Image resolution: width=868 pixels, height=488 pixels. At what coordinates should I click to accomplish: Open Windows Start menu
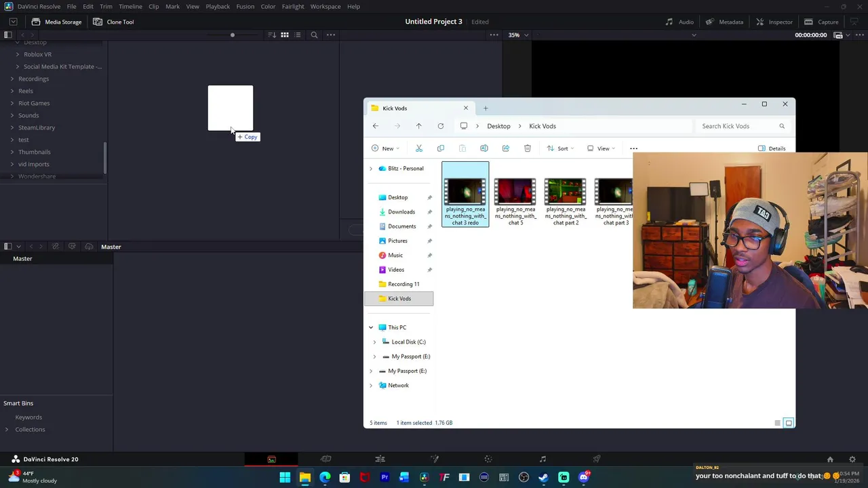285,477
